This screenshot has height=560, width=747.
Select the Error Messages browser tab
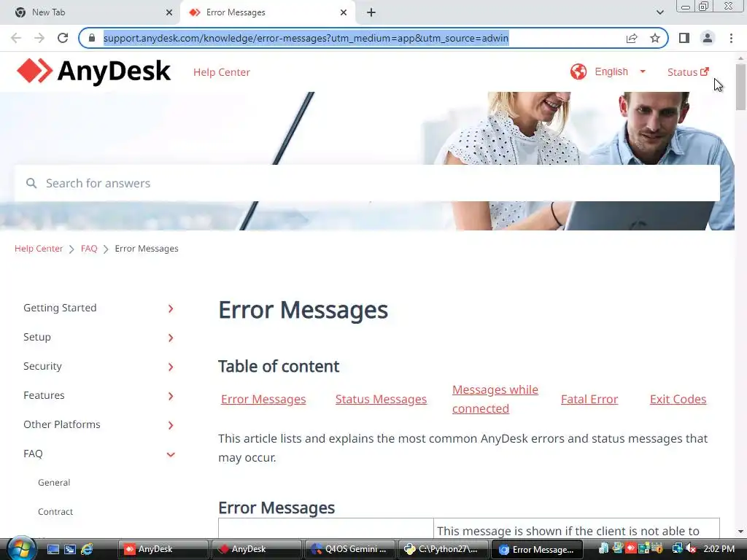pyautogui.click(x=268, y=12)
